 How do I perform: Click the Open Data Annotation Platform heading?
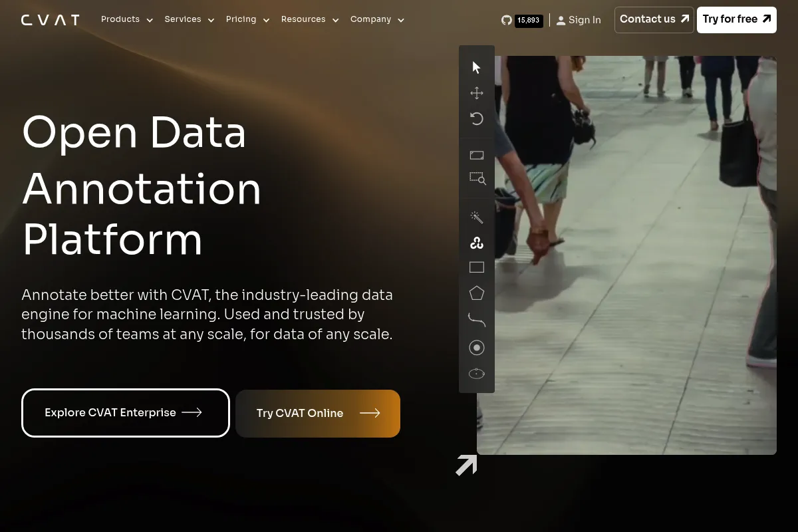click(142, 186)
